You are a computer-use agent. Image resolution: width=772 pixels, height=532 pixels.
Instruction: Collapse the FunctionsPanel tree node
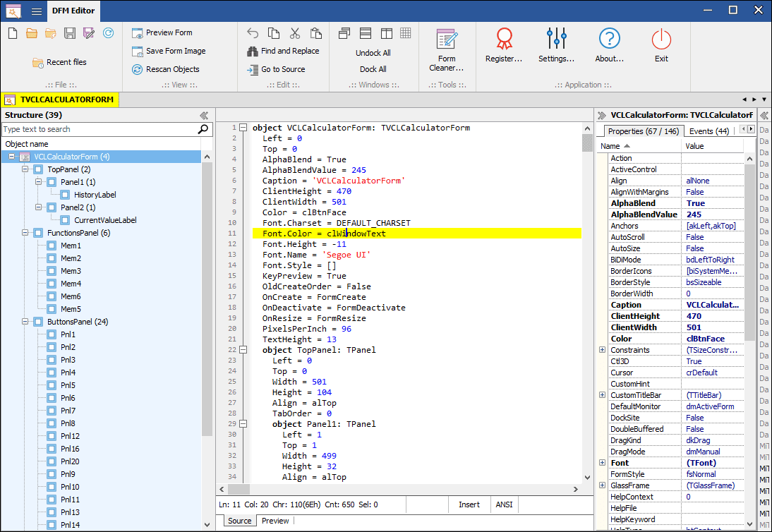tap(25, 233)
